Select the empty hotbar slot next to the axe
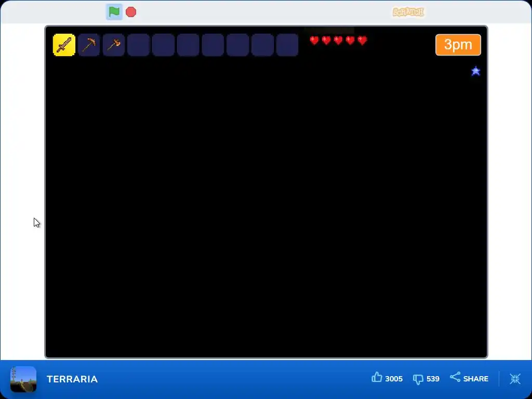The image size is (532, 399). click(138, 45)
